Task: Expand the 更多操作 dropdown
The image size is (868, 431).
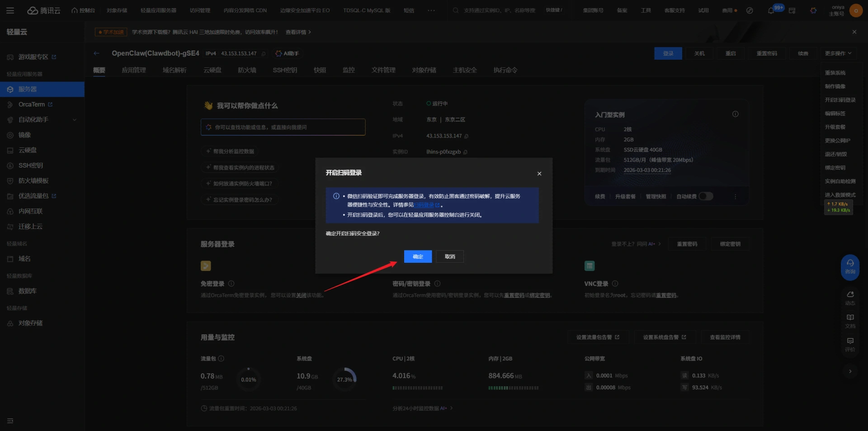Action: coord(838,53)
